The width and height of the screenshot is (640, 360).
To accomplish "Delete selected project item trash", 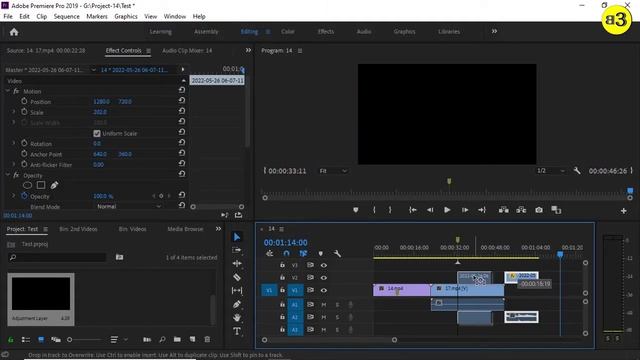I will (207, 339).
